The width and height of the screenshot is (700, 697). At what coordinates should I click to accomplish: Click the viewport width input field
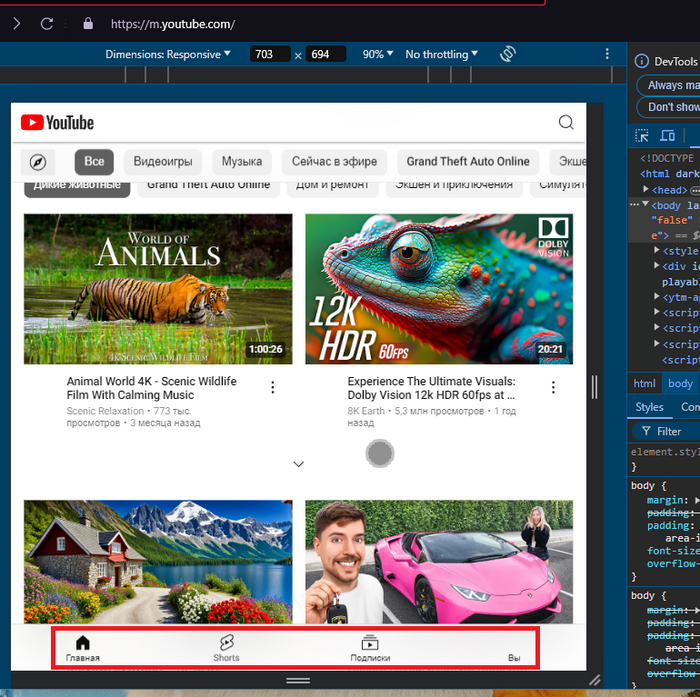pos(270,54)
